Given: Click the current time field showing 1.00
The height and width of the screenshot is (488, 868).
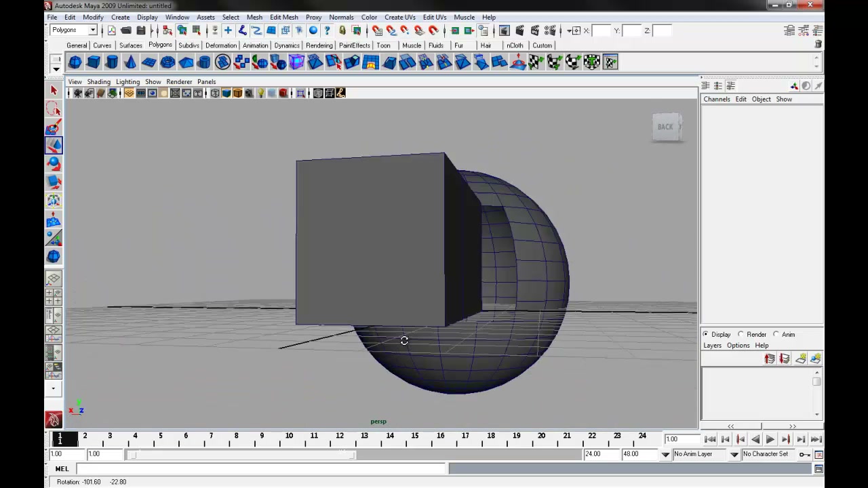Looking at the screenshot, I should [x=681, y=439].
